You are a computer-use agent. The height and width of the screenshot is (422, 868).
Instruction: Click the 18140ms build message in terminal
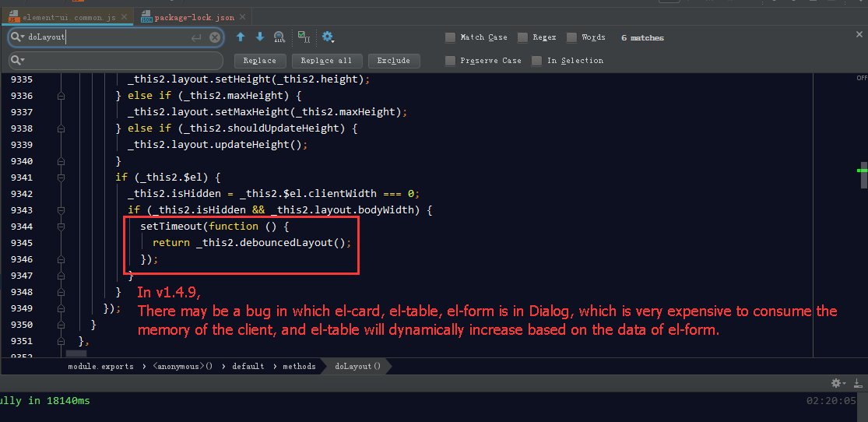pos(45,401)
